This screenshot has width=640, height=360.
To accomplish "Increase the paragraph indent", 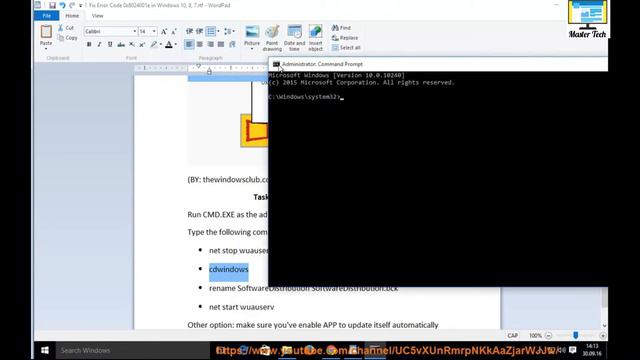I will point(200,31).
